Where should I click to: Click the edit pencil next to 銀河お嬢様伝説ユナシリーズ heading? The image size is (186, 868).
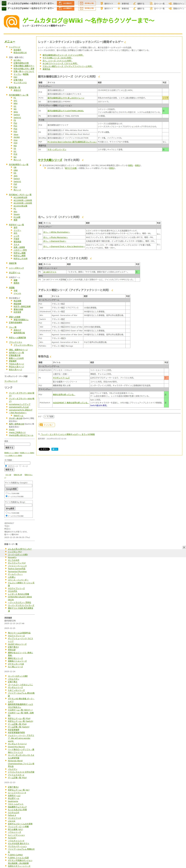99,77
